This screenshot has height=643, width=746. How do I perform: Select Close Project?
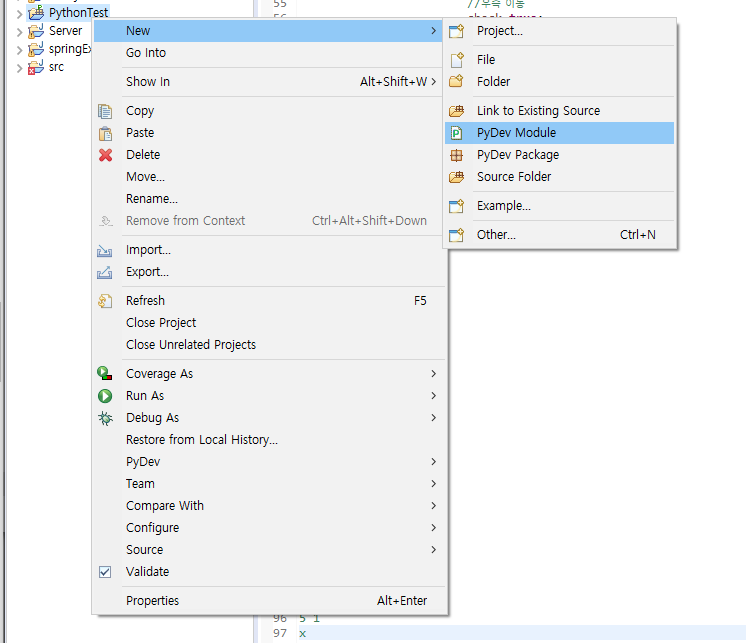click(x=269, y=323)
